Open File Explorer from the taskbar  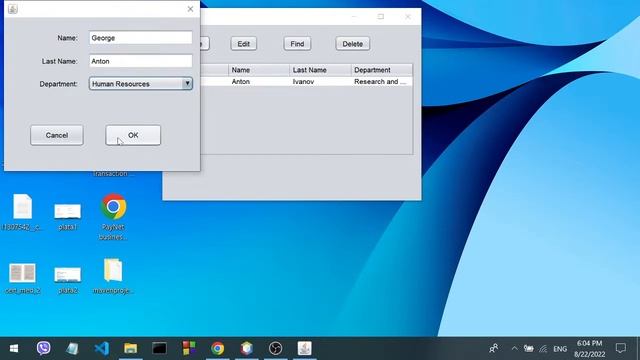tap(131, 348)
